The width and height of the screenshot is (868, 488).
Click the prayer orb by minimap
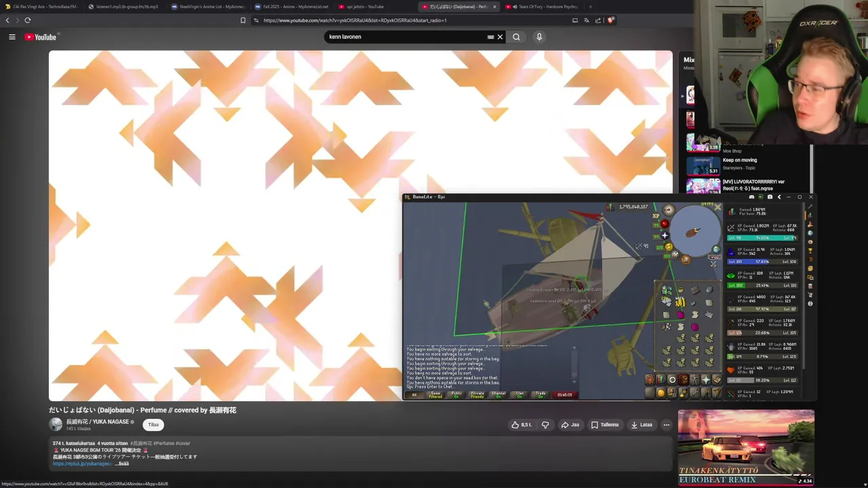click(x=665, y=235)
